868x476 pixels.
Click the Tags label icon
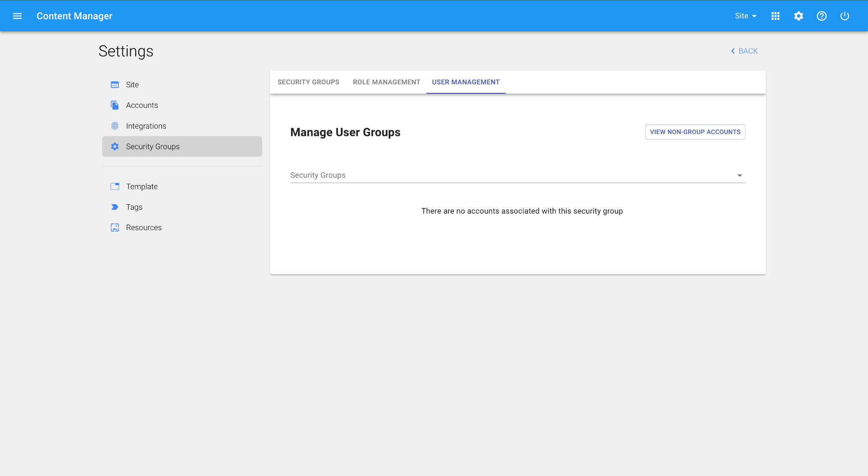(115, 207)
